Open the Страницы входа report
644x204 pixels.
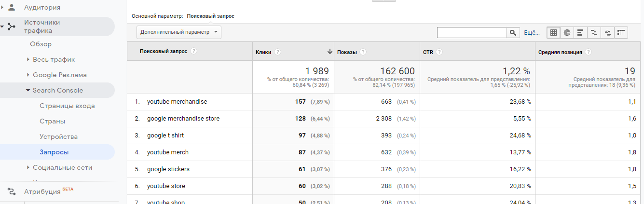(67, 106)
